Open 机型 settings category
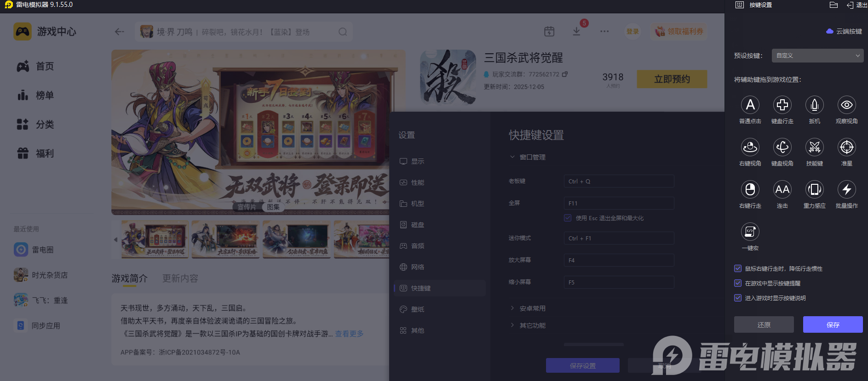This screenshot has height=381, width=868. (440, 204)
